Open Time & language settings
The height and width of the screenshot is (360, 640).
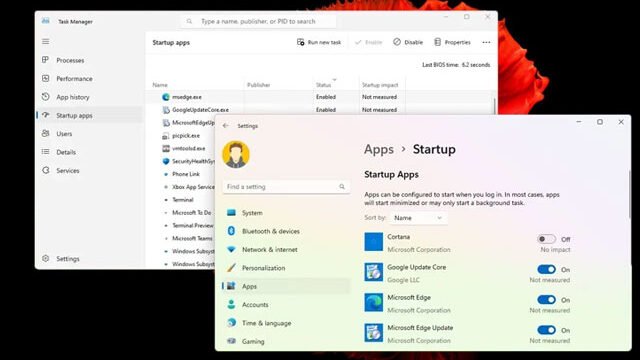(286, 323)
